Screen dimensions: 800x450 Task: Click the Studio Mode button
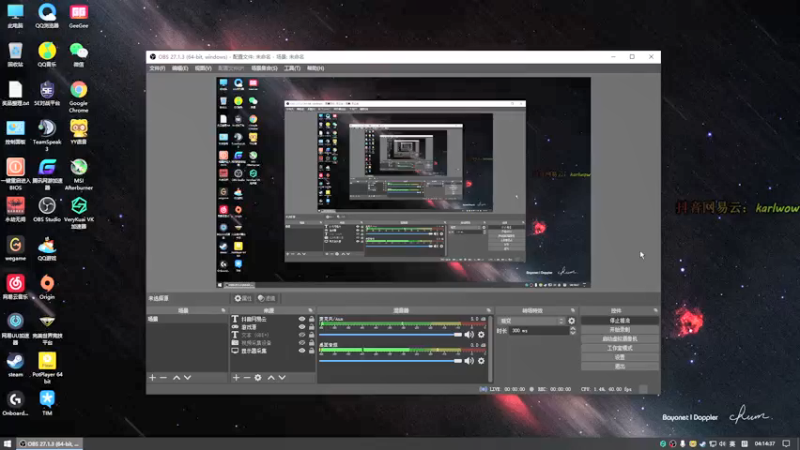[619, 348]
